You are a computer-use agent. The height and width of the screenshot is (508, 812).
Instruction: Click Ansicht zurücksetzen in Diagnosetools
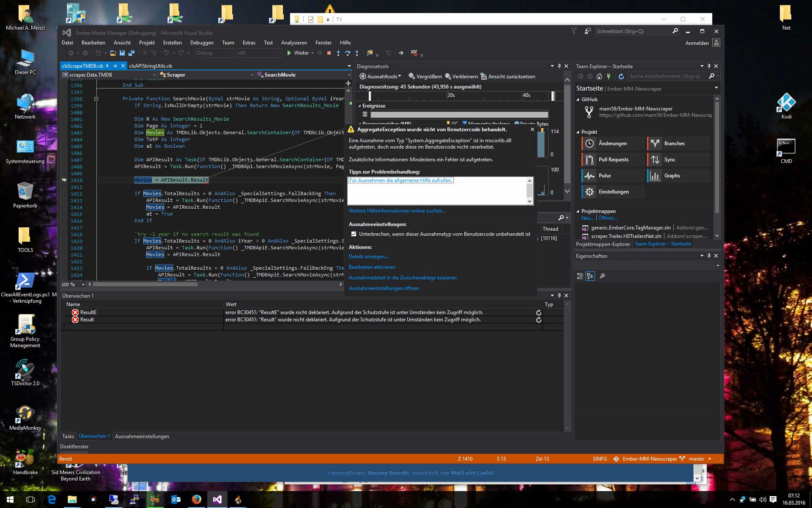pos(508,77)
